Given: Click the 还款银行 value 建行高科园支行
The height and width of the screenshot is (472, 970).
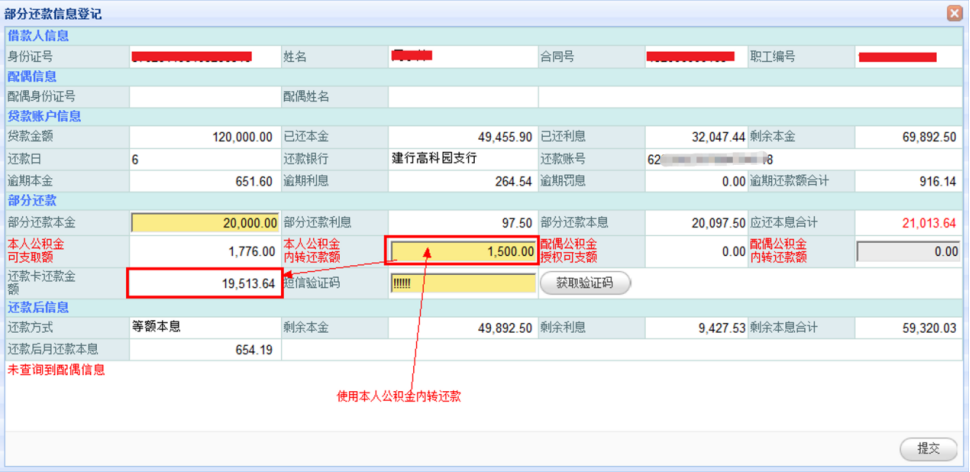Looking at the screenshot, I should coord(435,158).
